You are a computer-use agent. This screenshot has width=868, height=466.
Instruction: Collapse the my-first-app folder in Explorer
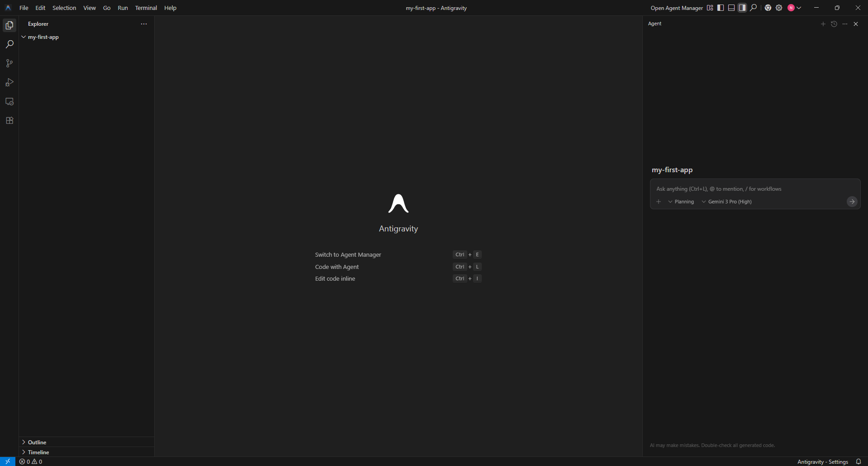pos(24,37)
